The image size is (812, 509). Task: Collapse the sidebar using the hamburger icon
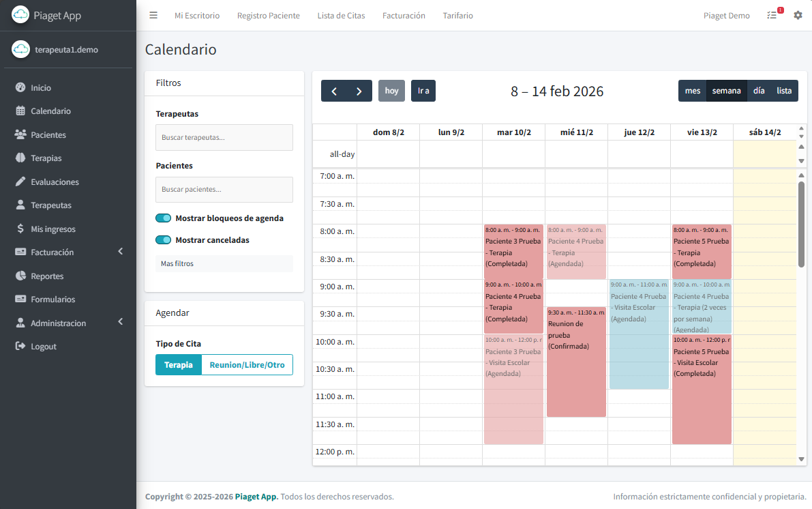point(153,14)
